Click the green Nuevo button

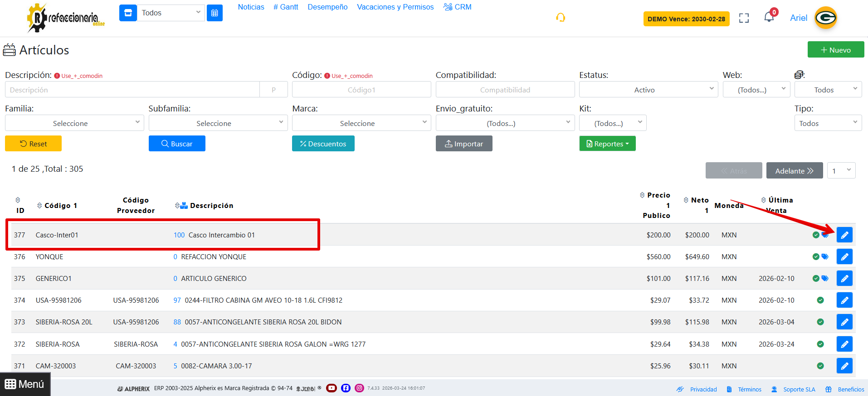pos(835,50)
